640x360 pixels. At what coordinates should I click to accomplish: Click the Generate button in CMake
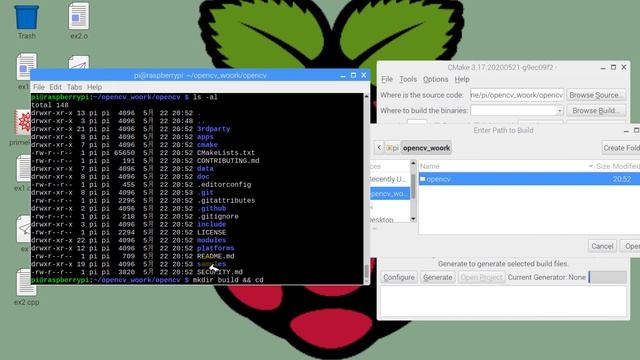coord(438,277)
